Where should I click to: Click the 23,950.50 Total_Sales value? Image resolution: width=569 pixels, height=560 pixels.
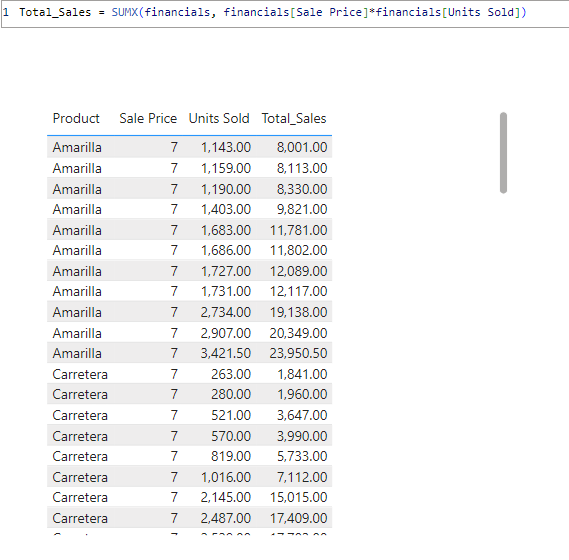(298, 353)
